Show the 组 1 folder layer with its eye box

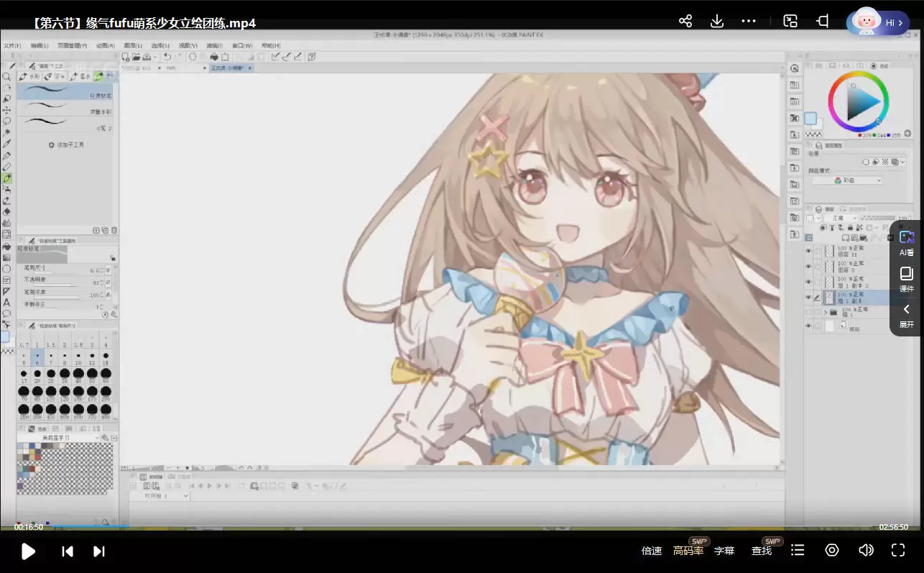[808, 312]
